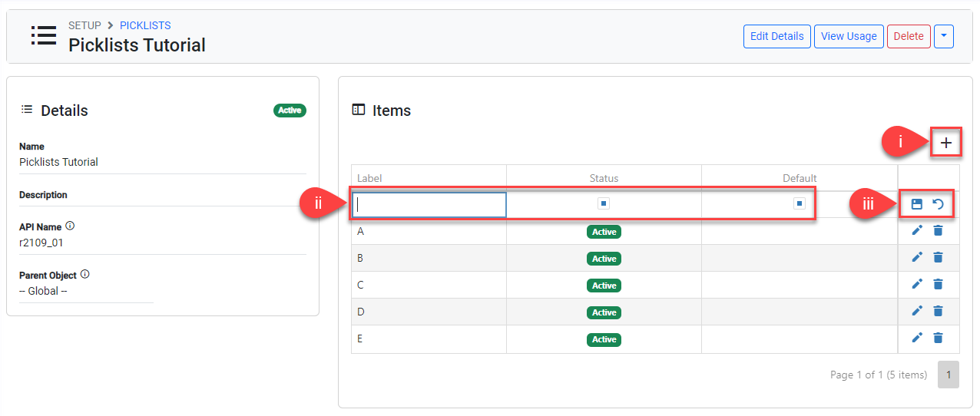The width and height of the screenshot is (980, 416).
Task: Edit item A with pencil icon
Action: [x=916, y=230]
